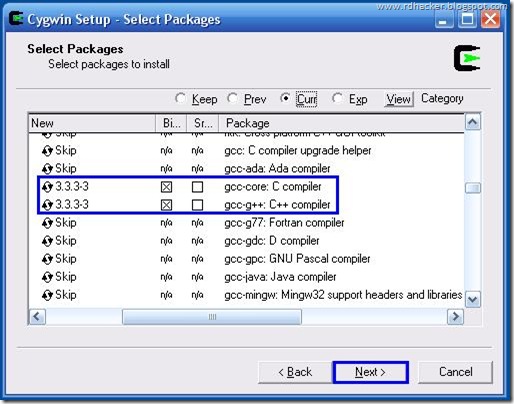
Task: Click the New column header
Action: coord(92,123)
